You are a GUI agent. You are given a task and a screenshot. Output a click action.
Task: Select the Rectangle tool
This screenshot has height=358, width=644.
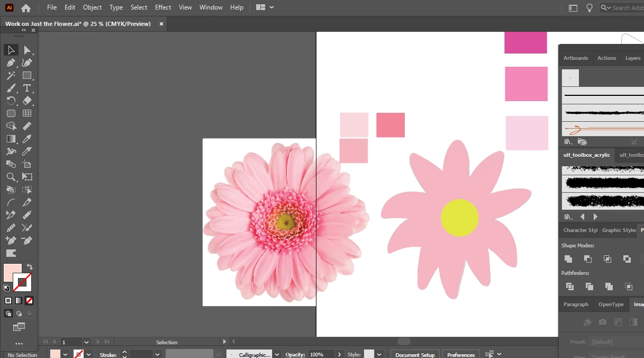[x=27, y=75]
